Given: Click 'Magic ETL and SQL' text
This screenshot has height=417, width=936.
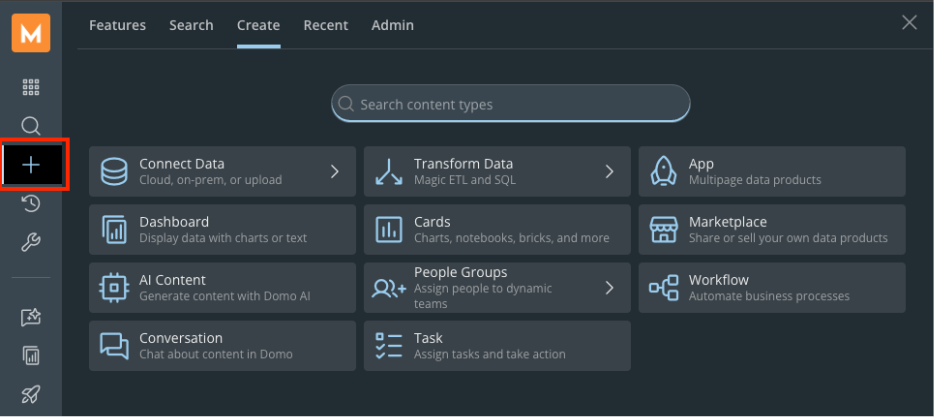Looking at the screenshot, I should pyautogui.click(x=465, y=180).
